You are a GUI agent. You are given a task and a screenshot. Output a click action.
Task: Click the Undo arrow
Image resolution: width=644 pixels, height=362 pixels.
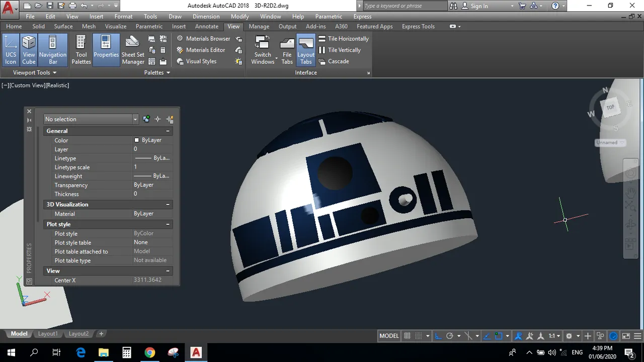click(84, 6)
